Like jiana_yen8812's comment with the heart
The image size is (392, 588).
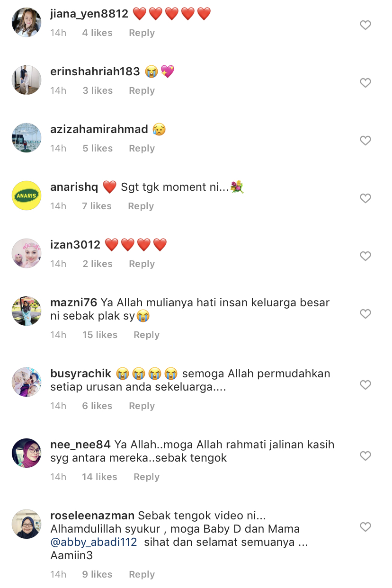pos(365,25)
